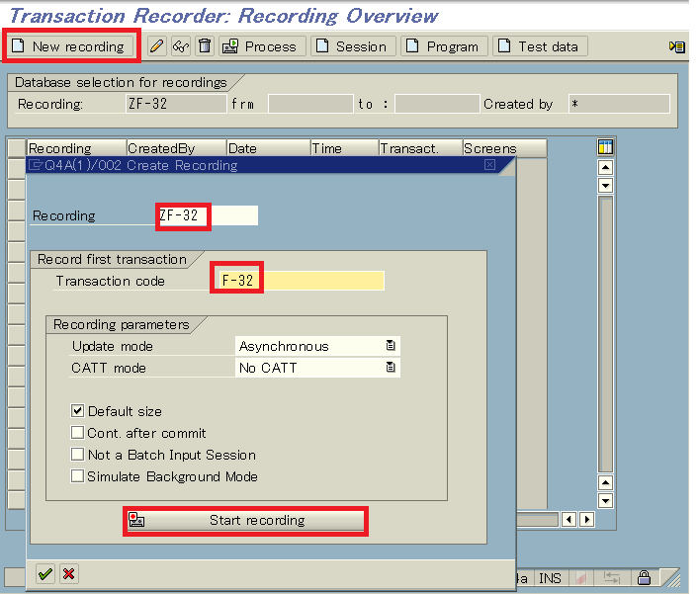Uncheck the Default size checkbox
The height and width of the screenshot is (594, 700).
(x=77, y=410)
